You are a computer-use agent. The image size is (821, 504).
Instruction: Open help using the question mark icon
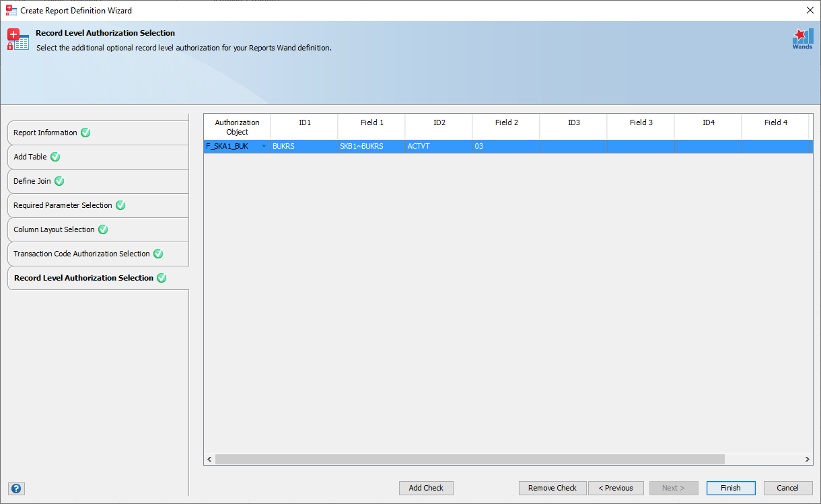tap(16, 488)
